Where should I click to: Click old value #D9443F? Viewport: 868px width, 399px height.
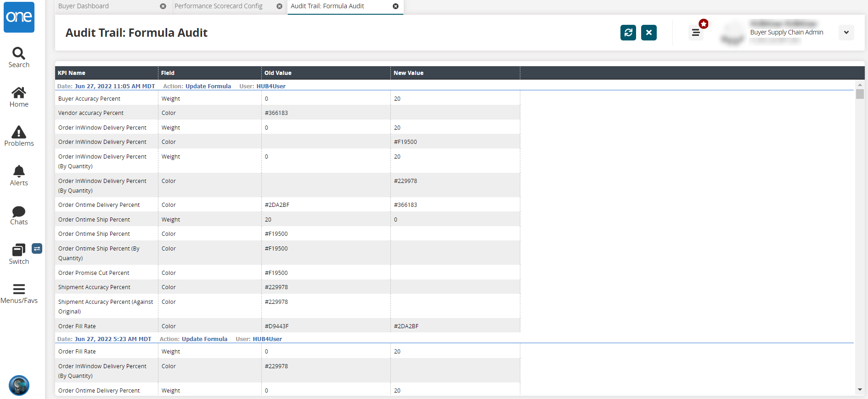pos(277,326)
